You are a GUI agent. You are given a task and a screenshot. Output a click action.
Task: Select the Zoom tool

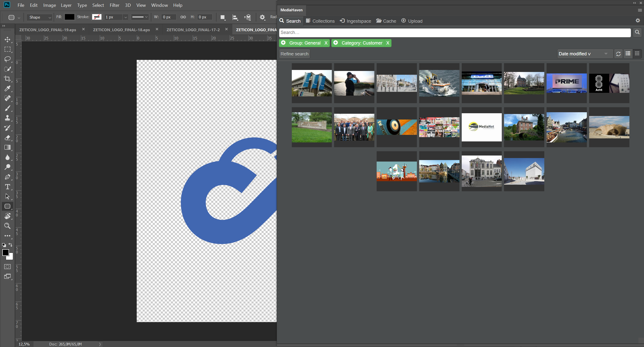click(7, 226)
